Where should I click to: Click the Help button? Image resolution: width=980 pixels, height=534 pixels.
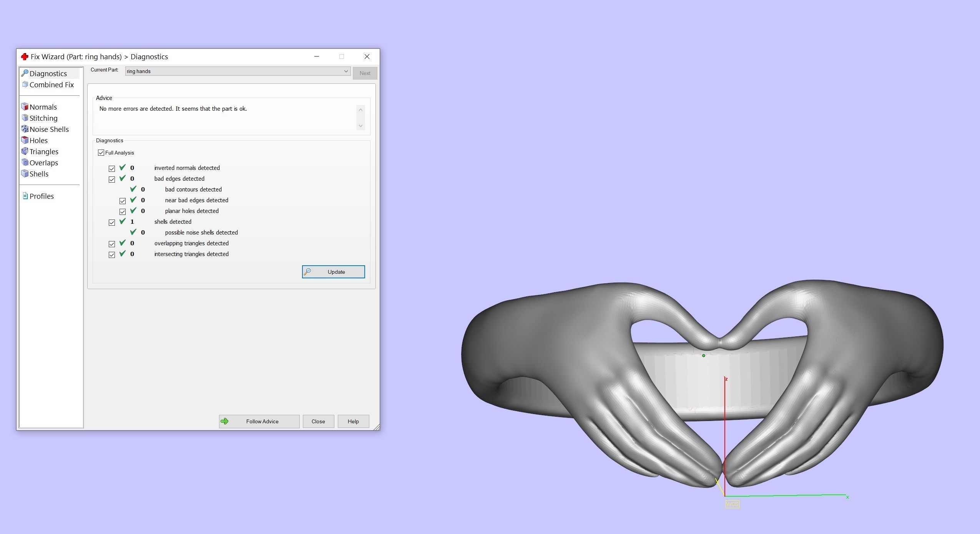[353, 421]
